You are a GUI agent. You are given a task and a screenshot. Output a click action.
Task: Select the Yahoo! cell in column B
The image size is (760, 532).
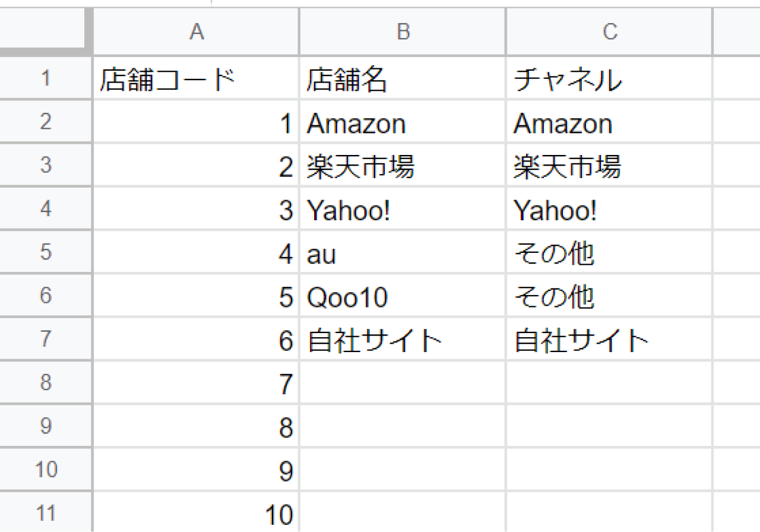[x=403, y=209]
